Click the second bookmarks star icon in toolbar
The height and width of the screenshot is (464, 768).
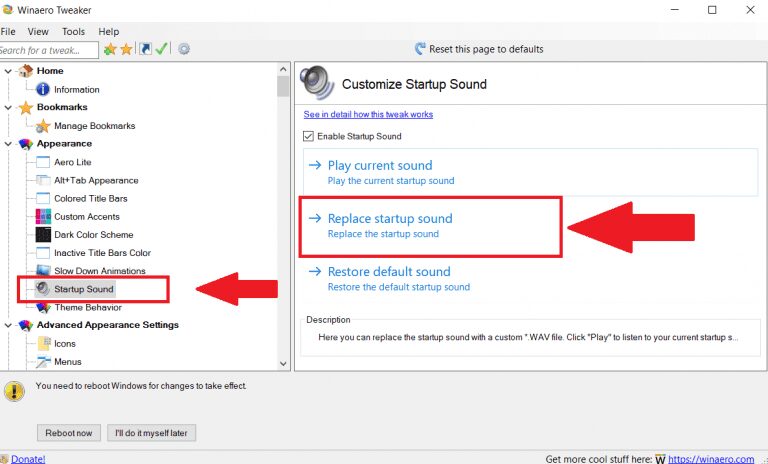tap(126, 49)
